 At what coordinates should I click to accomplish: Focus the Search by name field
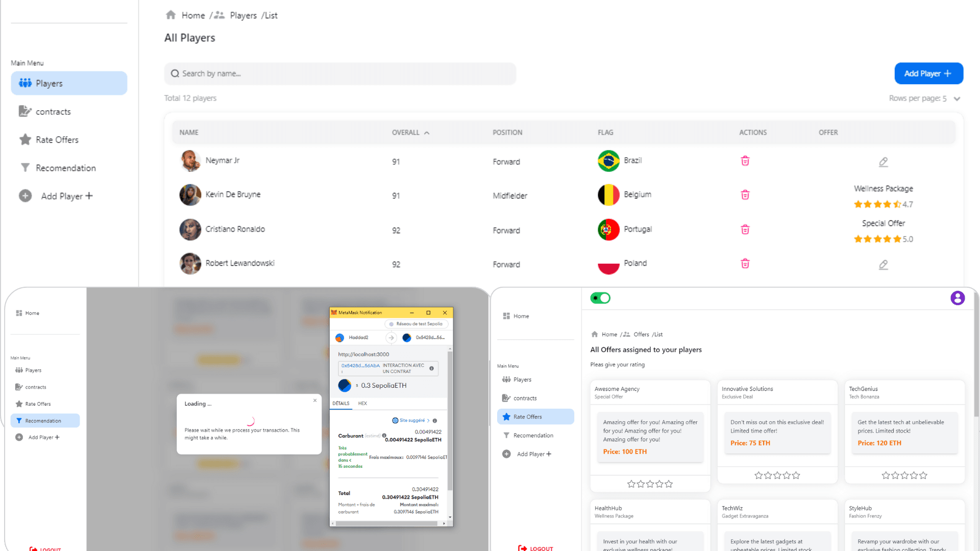pos(340,73)
